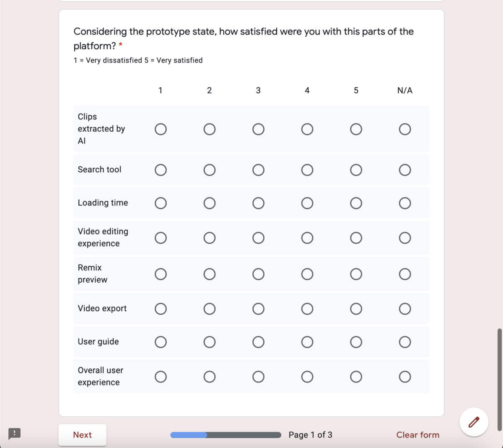
Task: Click the pencil edit form icon
Action: (x=474, y=422)
